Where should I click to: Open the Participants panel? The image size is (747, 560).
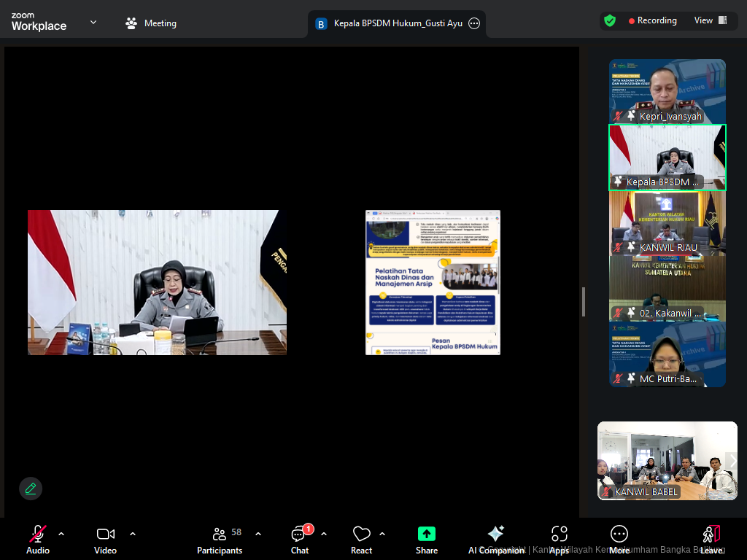220,540
